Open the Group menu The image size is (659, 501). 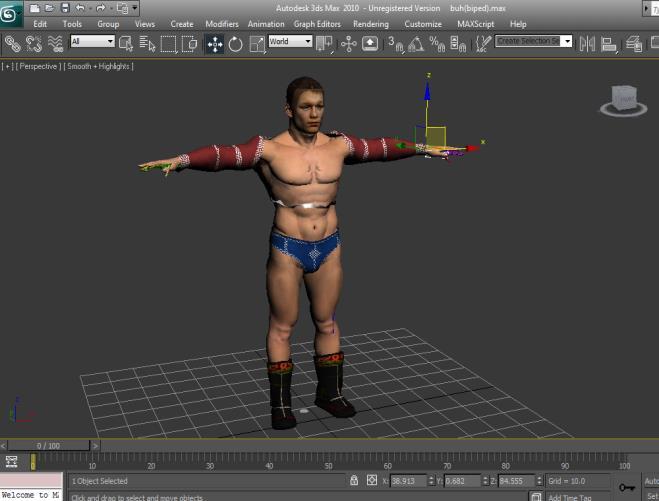(x=108, y=24)
